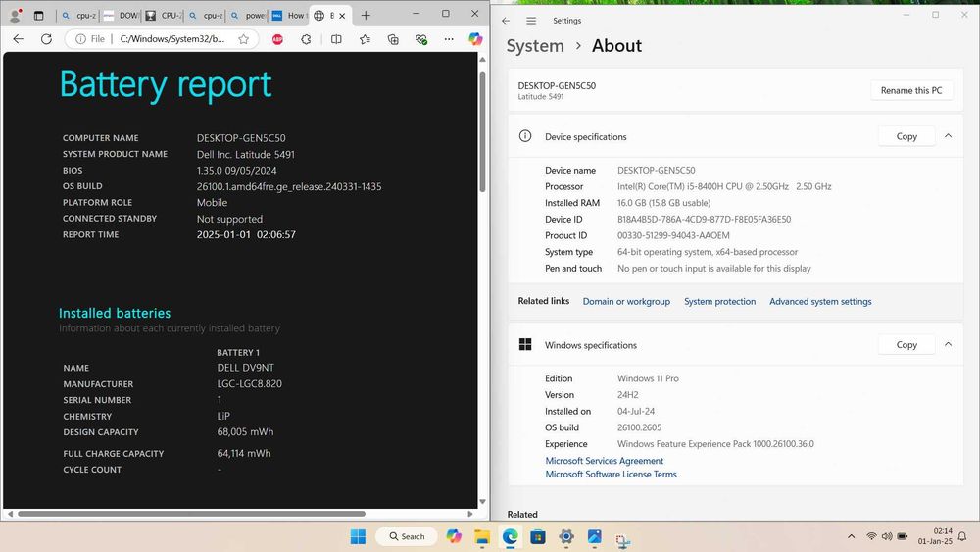This screenshot has width=980, height=552.
Task: Add this page to favorites with star
Action: click(x=244, y=39)
